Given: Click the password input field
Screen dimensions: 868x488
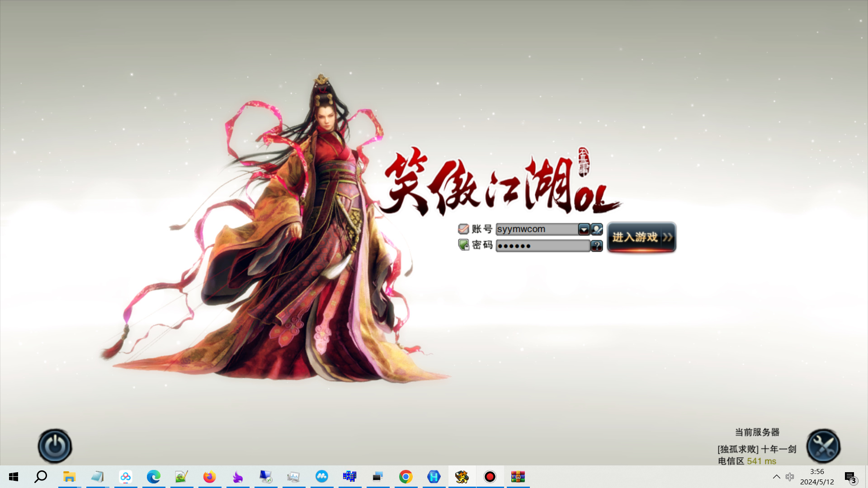Looking at the screenshot, I should click(542, 246).
